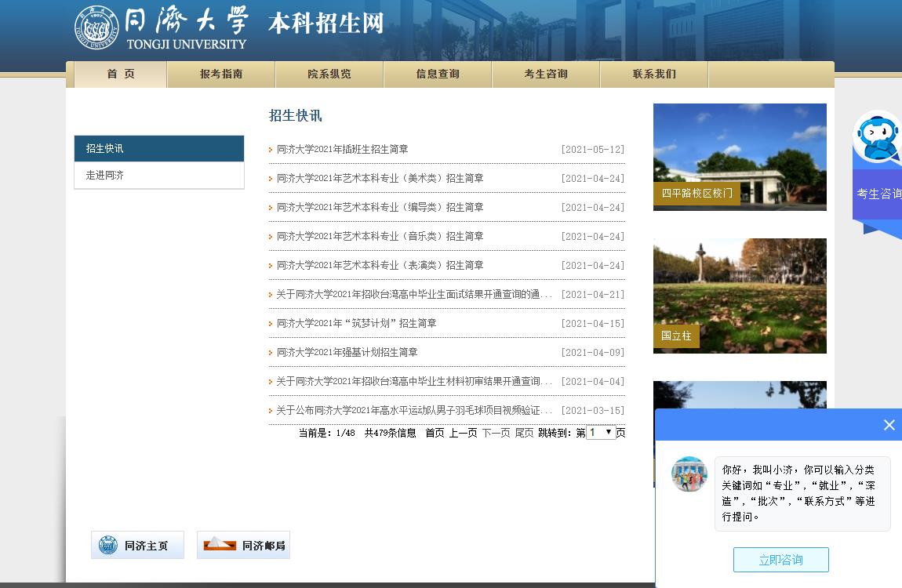Open the 联系我们 menu
The width and height of the screenshot is (902, 588).
tap(654, 74)
